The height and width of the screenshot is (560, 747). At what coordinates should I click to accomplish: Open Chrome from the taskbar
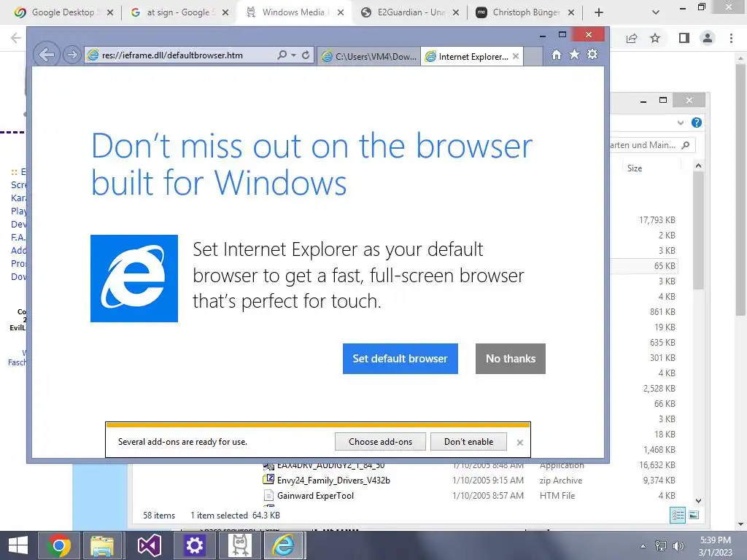point(59,545)
